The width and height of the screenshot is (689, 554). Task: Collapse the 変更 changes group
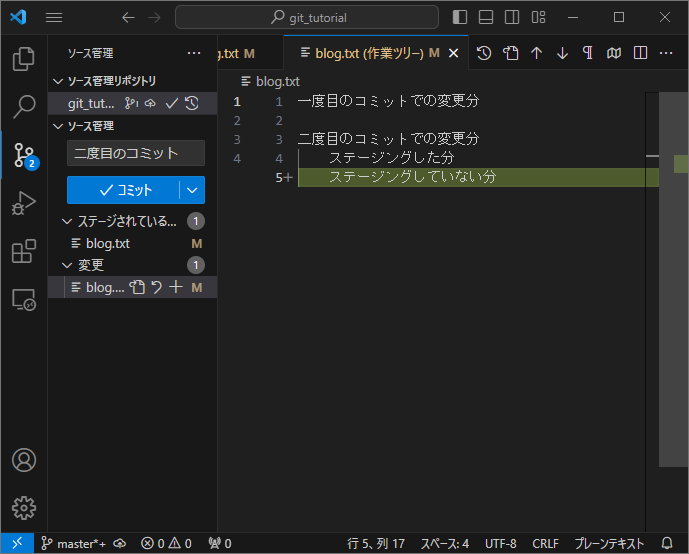pos(132,265)
